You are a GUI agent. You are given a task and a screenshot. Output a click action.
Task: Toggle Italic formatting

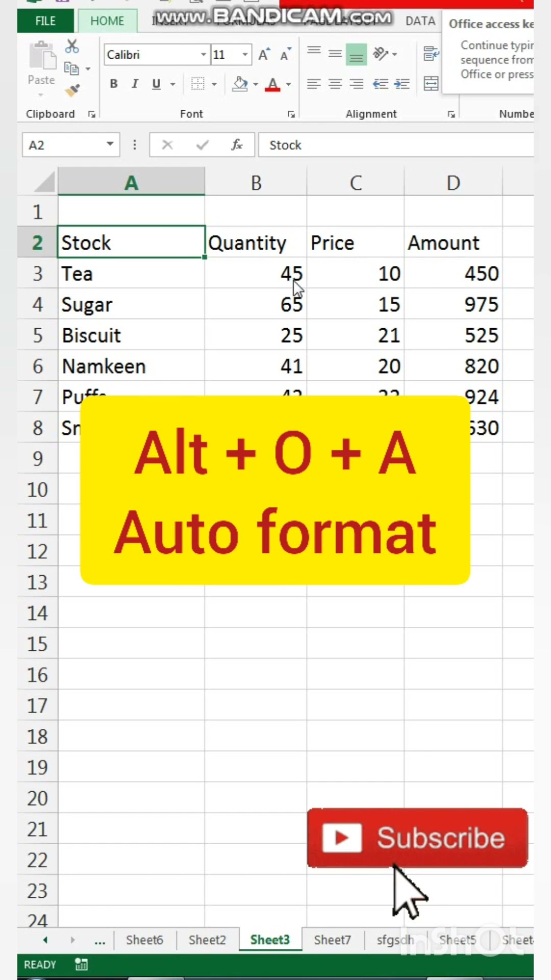tap(135, 84)
